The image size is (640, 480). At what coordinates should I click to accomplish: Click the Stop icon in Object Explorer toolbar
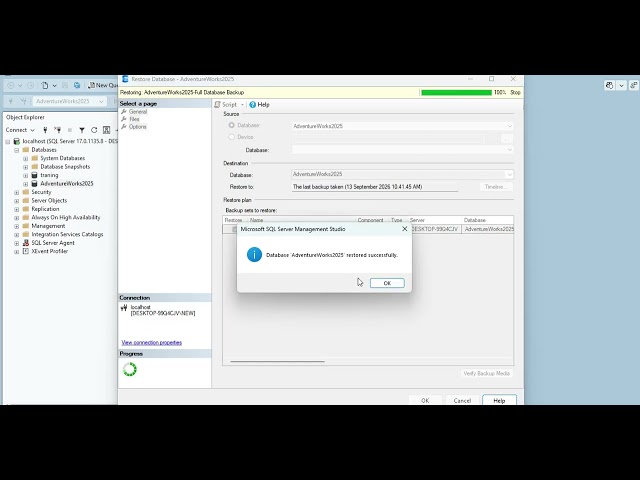click(70, 130)
